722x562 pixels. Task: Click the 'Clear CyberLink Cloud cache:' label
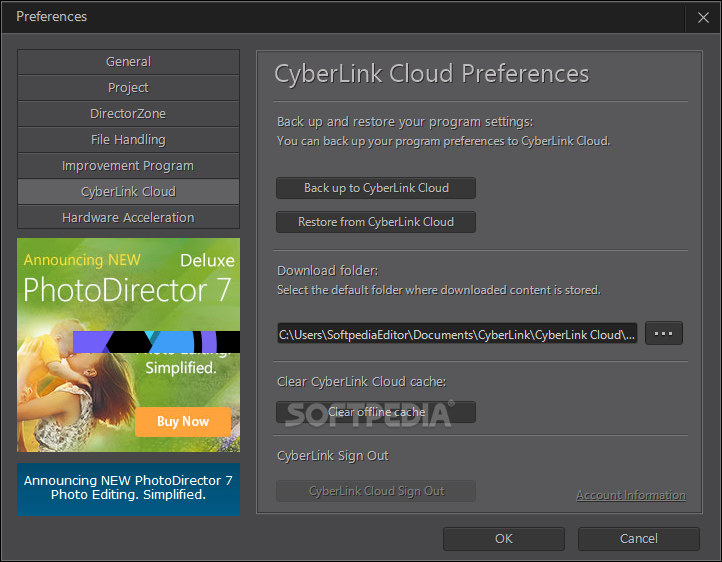[361, 382]
